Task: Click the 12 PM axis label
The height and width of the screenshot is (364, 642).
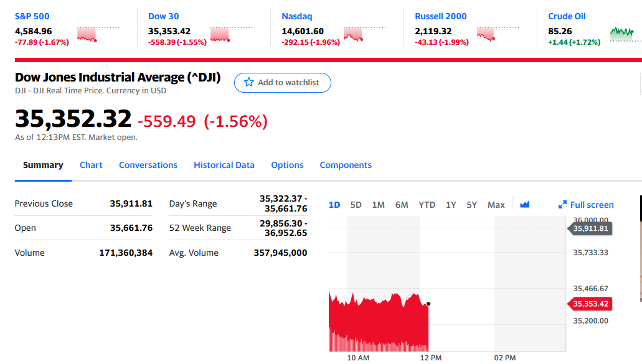Action: 431,358
